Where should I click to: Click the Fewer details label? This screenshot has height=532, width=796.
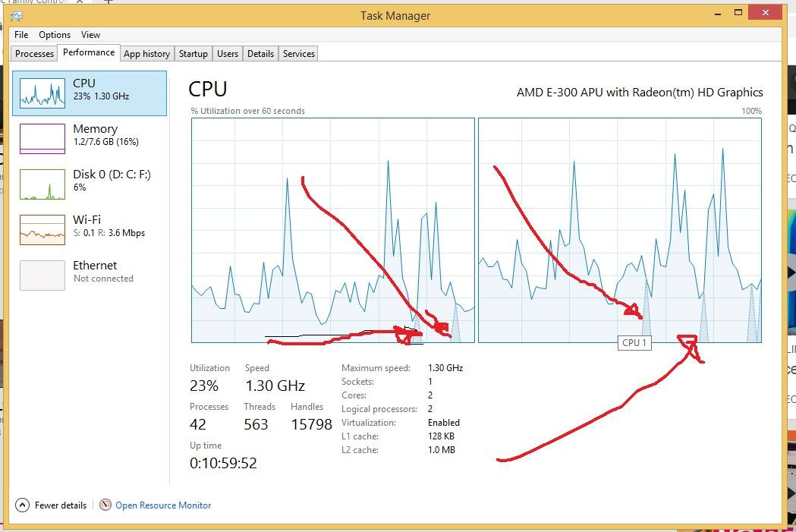coord(61,505)
